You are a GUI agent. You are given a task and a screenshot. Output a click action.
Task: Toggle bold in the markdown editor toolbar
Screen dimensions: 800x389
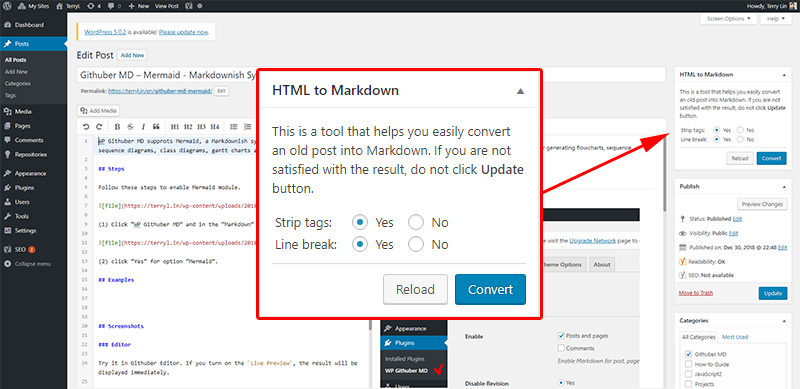point(117,127)
